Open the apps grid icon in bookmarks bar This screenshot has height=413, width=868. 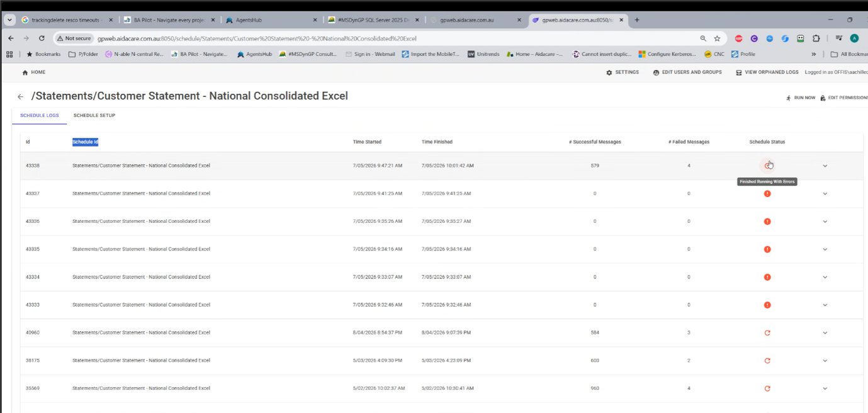(9, 54)
